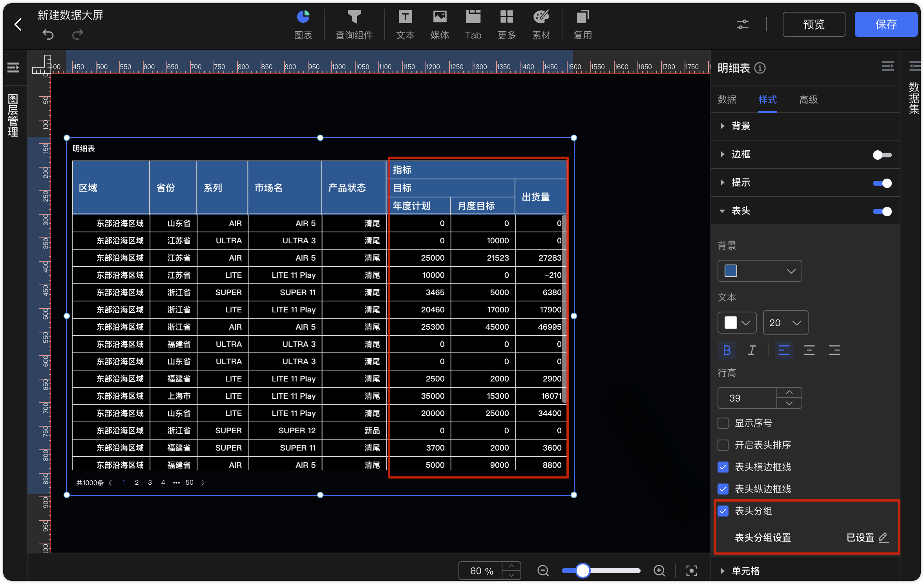Redo the last action

coord(78,35)
